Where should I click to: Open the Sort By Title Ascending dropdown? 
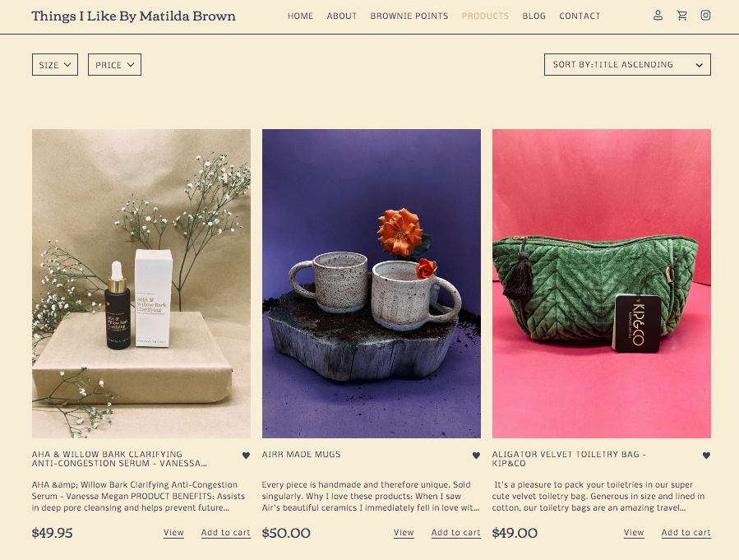pyautogui.click(x=627, y=65)
